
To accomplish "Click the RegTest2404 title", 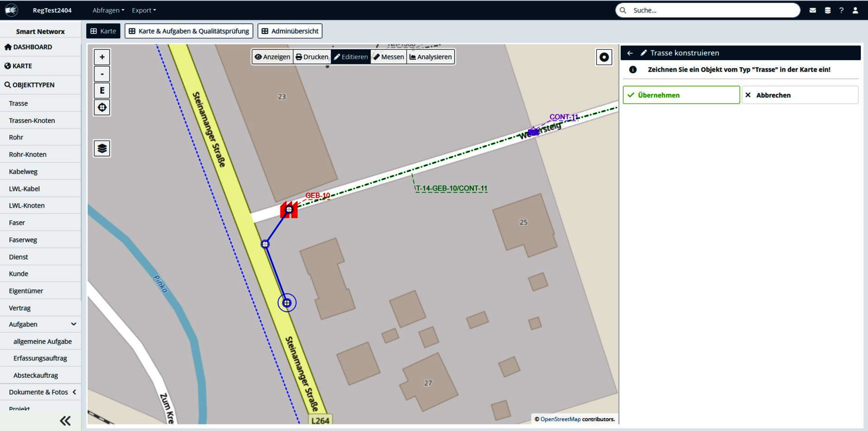I will click(52, 10).
